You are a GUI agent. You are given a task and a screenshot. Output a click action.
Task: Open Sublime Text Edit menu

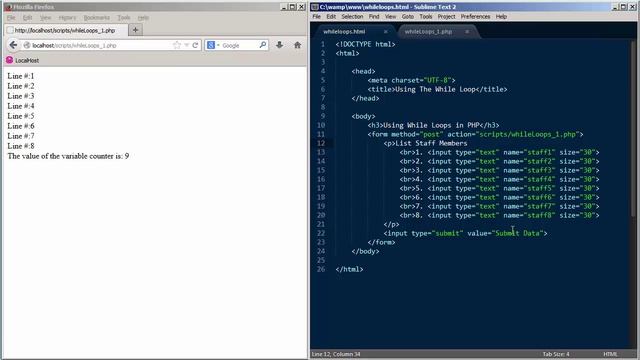tap(331, 17)
